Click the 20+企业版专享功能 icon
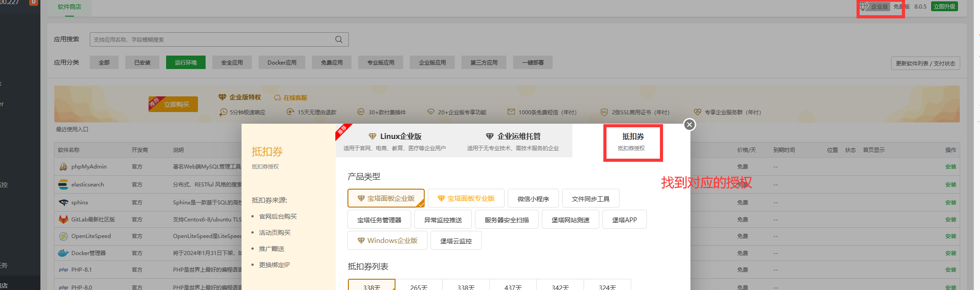 tap(431, 112)
